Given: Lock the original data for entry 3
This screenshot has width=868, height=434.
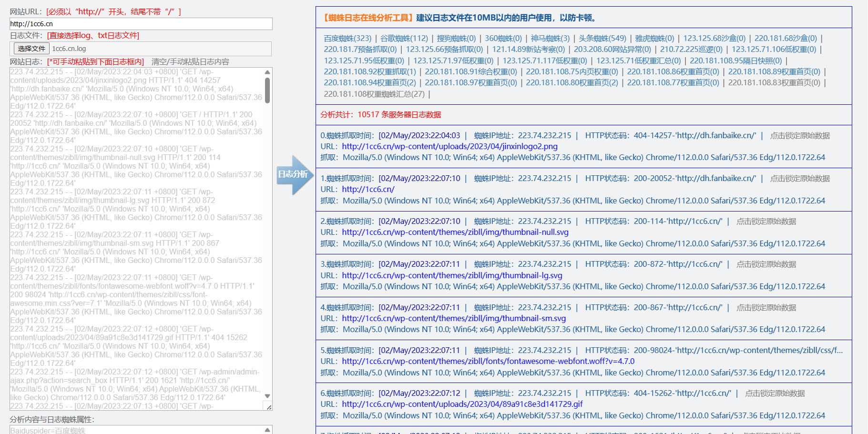Looking at the screenshot, I should [x=766, y=264].
